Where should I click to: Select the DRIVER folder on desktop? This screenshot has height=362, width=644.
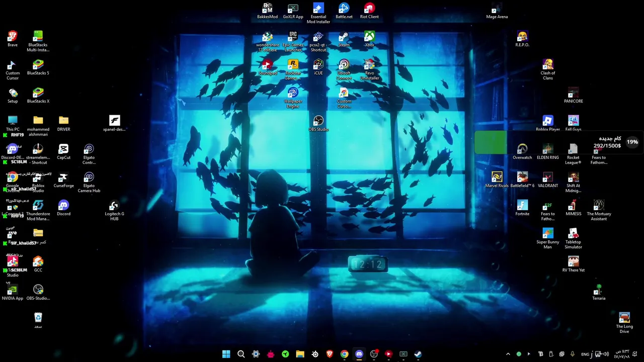coord(63,124)
